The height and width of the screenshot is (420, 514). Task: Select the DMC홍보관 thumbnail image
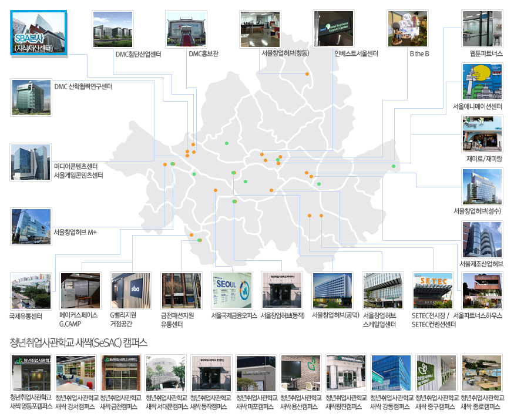click(186, 29)
